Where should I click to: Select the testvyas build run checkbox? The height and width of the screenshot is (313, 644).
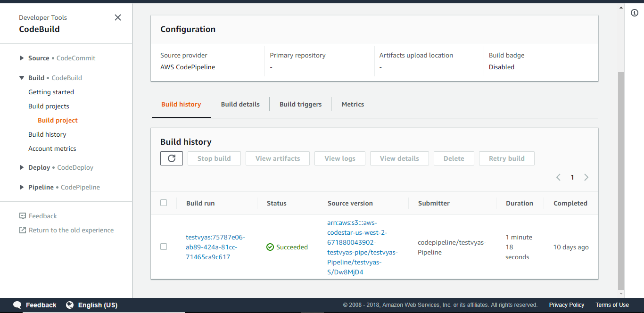(x=164, y=247)
